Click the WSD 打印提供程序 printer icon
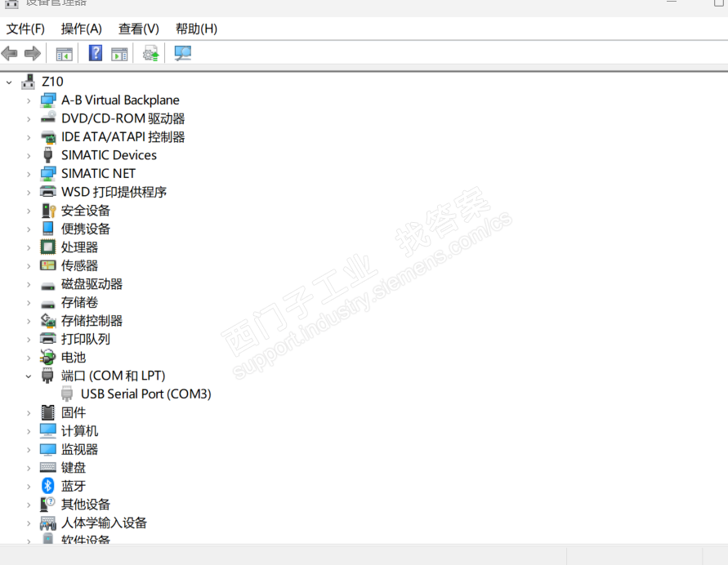728x565 pixels. [x=48, y=192]
